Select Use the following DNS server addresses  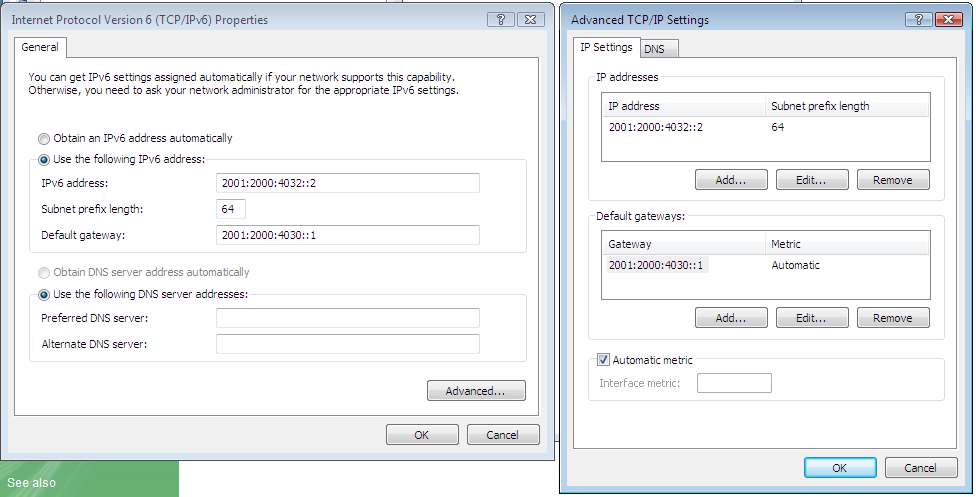pos(44,294)
